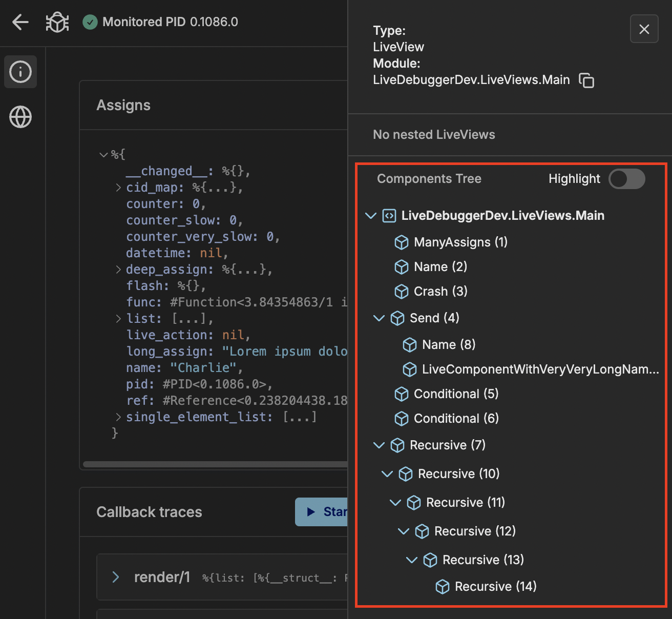This screenshot has height=619, width=672.
Task: Select ManyAssigns (1) component
Action: [x=461, y=242]
